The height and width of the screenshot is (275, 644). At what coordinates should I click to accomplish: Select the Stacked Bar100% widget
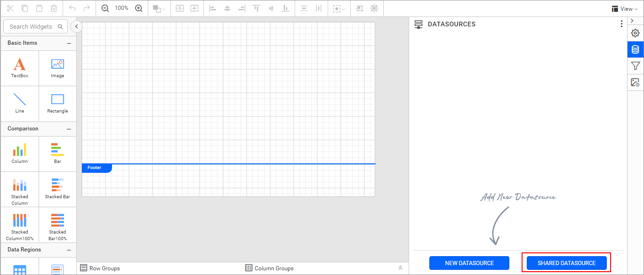57,225
